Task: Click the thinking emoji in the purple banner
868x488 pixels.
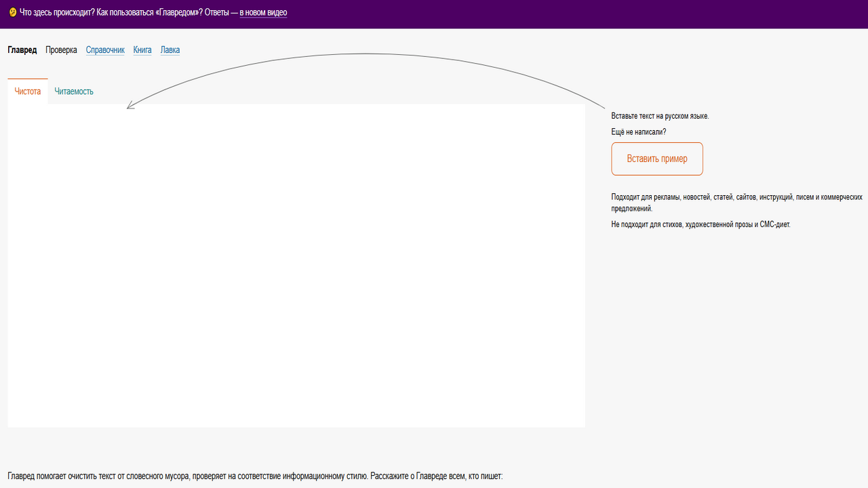Action: pos(13,12)
